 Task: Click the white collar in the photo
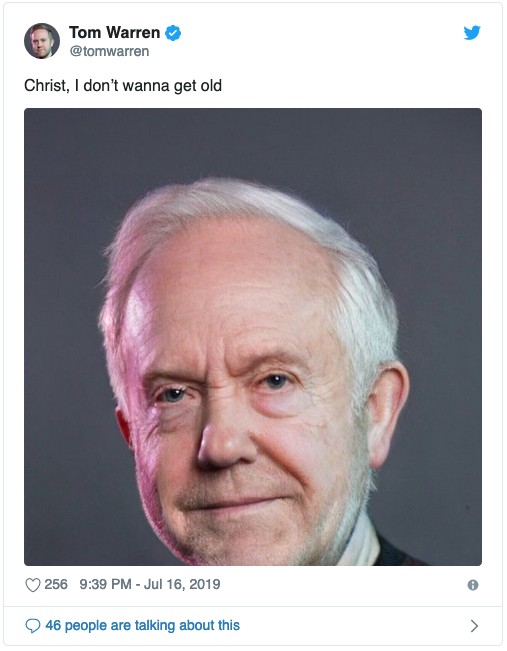tap(362, 546)
